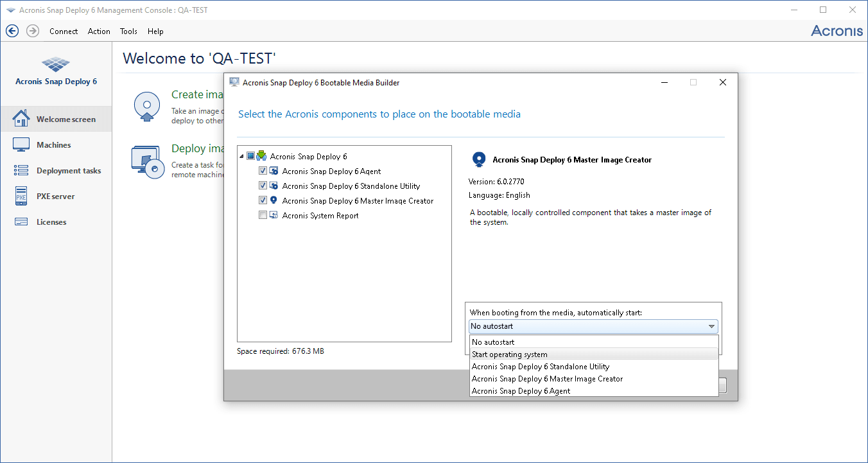Click the Deploy image monitor icon

(148, 161)
